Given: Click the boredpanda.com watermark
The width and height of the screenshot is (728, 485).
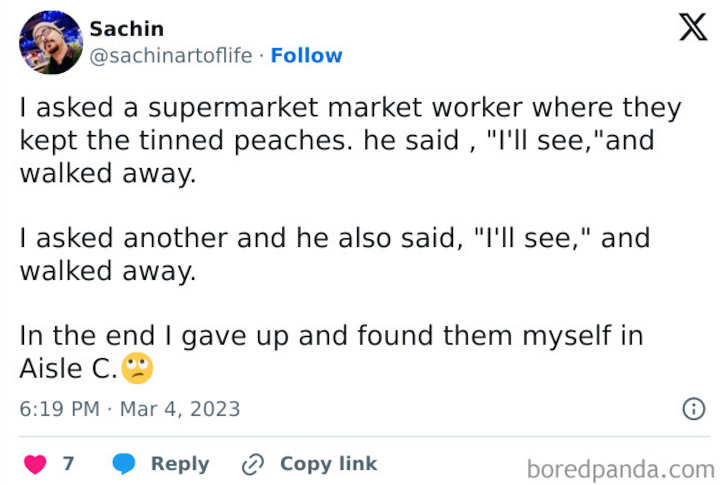Looking at the screenshot, I should click(620, 468).
